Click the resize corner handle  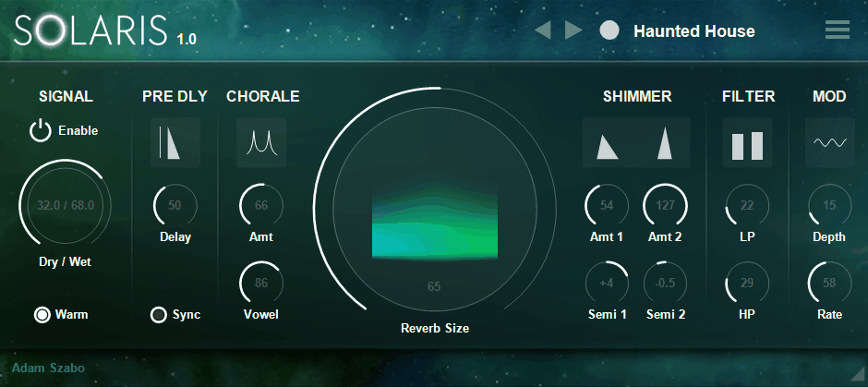[858, 372]
